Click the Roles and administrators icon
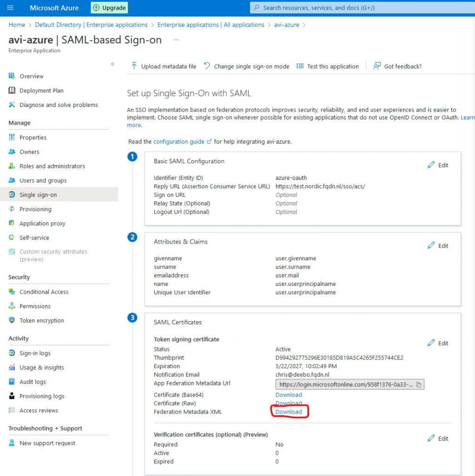This screenshot has height=476, width=475. click(12, 166)
